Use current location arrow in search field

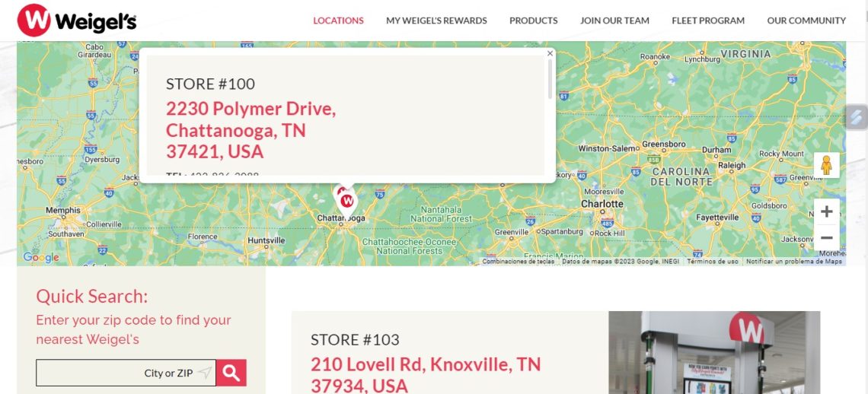(x=205, y=373)
